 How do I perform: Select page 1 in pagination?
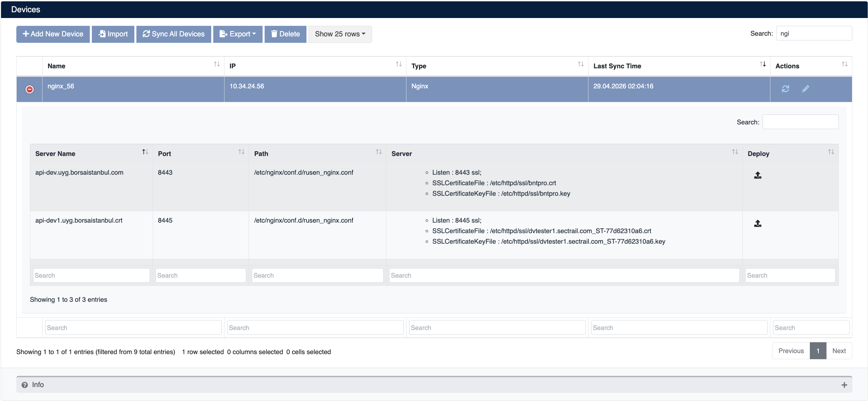(818, 351)
